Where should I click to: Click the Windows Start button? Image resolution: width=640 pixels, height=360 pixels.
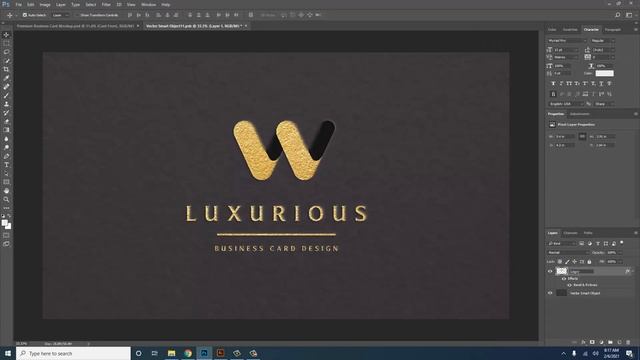pos(8,353)
